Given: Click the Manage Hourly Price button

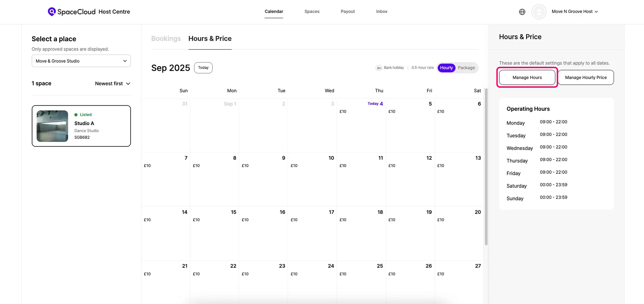Looking at the screenshot, I should tap(585, 78).
